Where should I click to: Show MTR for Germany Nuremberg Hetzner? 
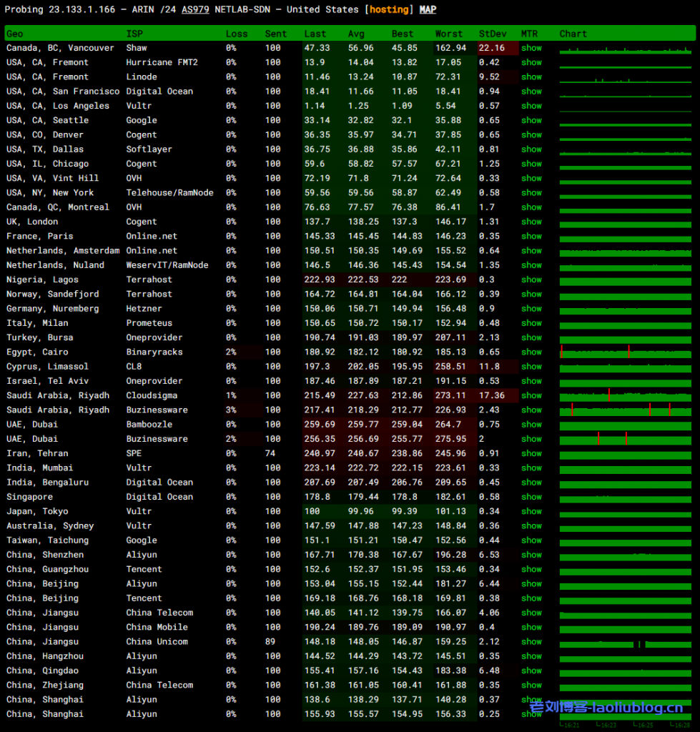pyautogui.click(x=531, y=309)
